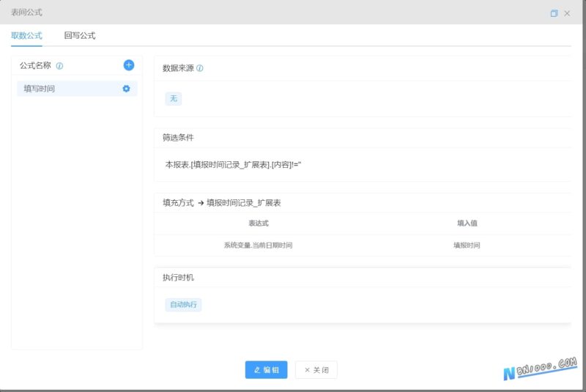The width and height of the screenshot is (586, 392).
Task: Click the 填入值 column header
Action: pos(467,223)
